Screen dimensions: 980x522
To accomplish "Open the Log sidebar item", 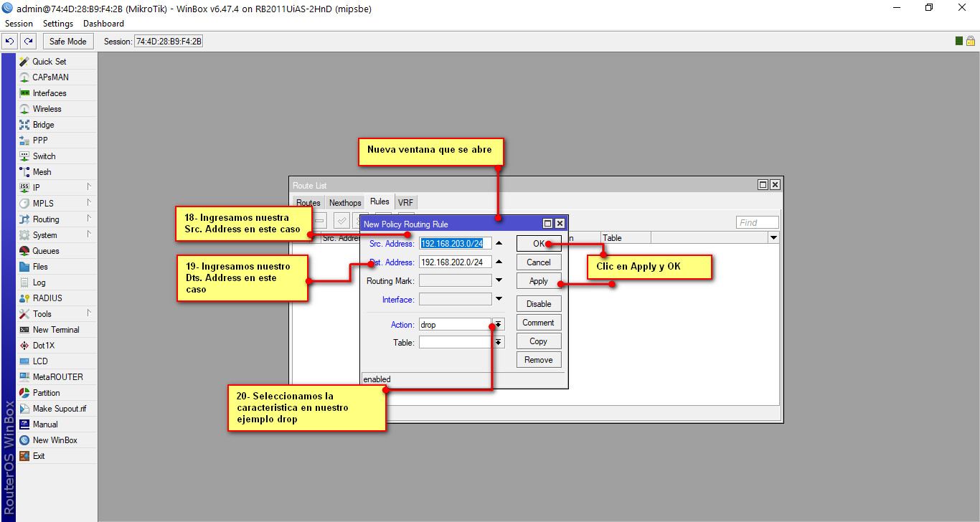I will point(39,283).
